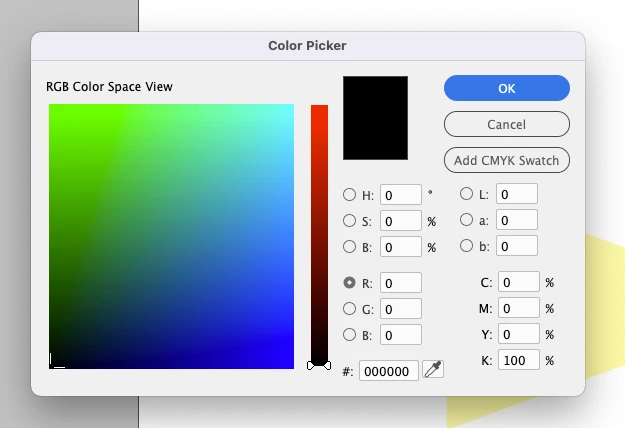Screen dimensions: 625x428
Task: Select the RGB blue B radio button
Action: point(350,335)
